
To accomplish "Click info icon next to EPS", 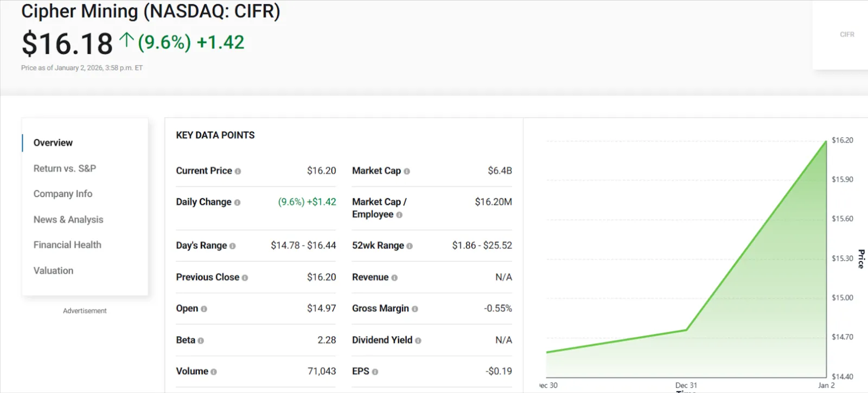I will (375, 372).
